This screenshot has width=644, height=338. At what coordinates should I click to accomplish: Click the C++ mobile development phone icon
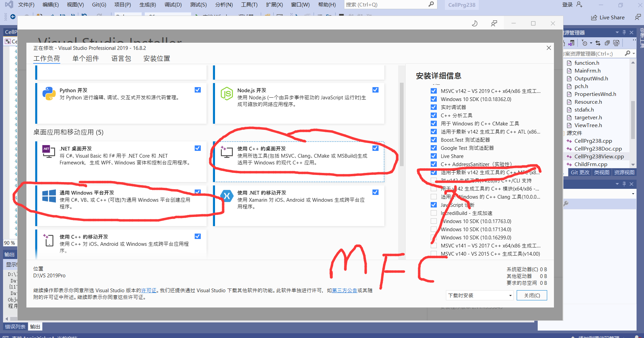pos(49,240)
